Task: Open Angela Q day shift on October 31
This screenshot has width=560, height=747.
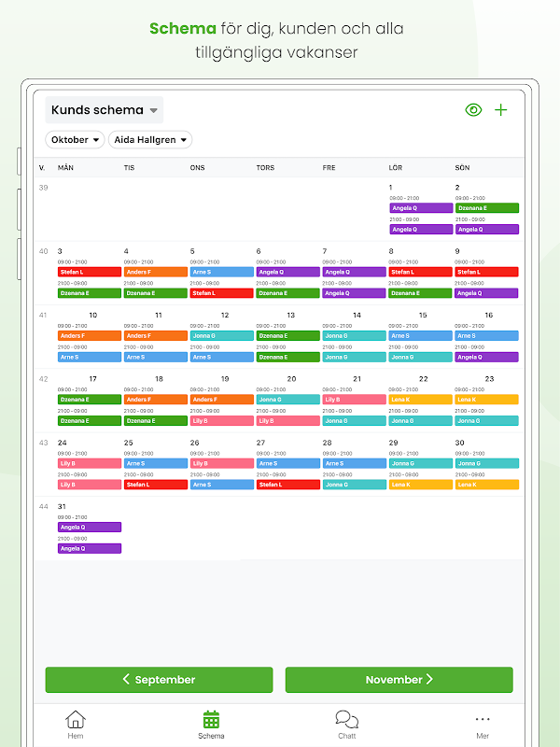Action: [x=90, y=528]
